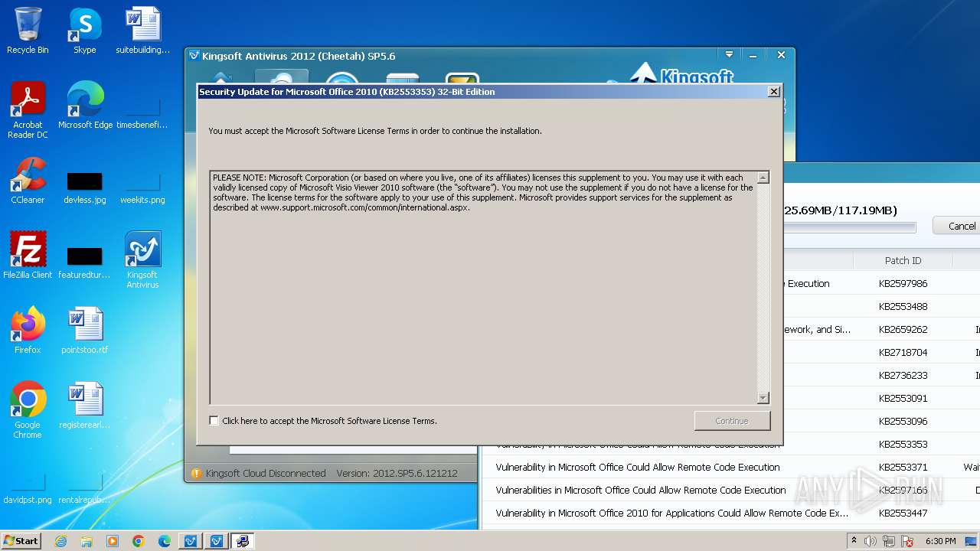Select the suitebuilding document icon on desktop

coord(142,31)
